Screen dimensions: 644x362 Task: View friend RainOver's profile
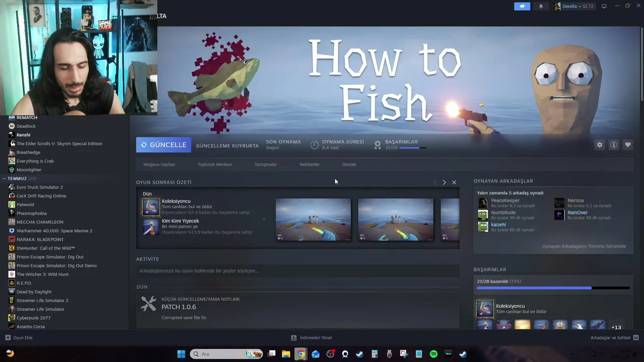[x=578, y=213]
